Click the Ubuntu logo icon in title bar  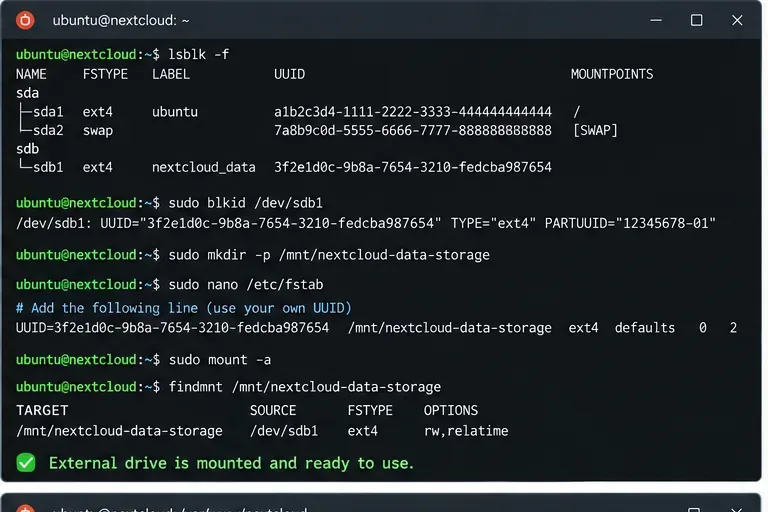(25, 20)
